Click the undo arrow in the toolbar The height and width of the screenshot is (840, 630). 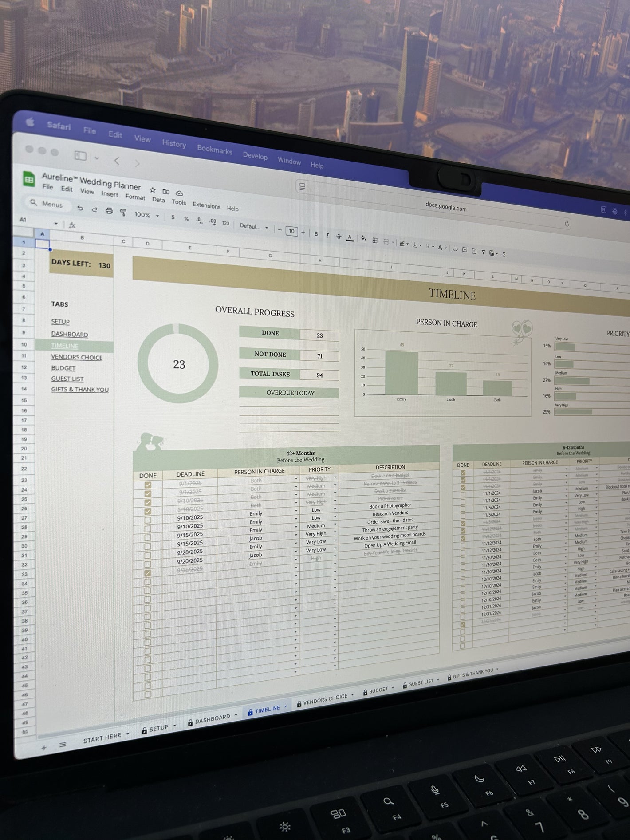point(80,208)
